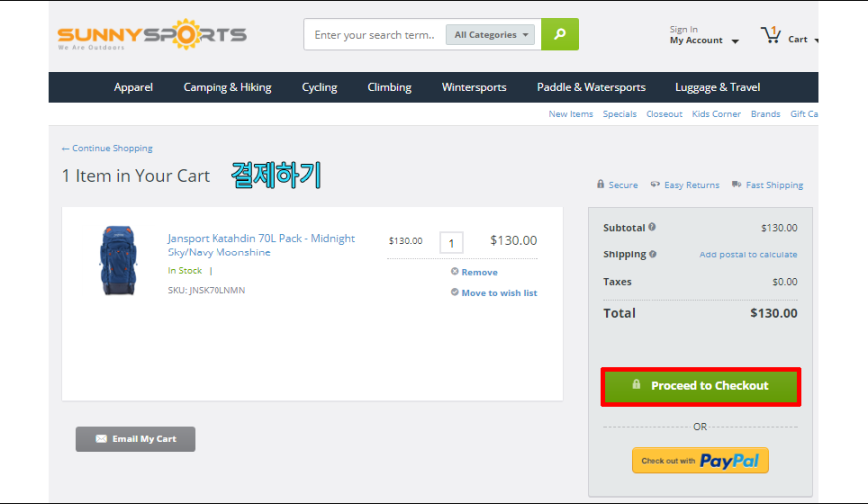Open the Cycling menu
The height and width of the screenshot is (504, 868).
point(319,87)
